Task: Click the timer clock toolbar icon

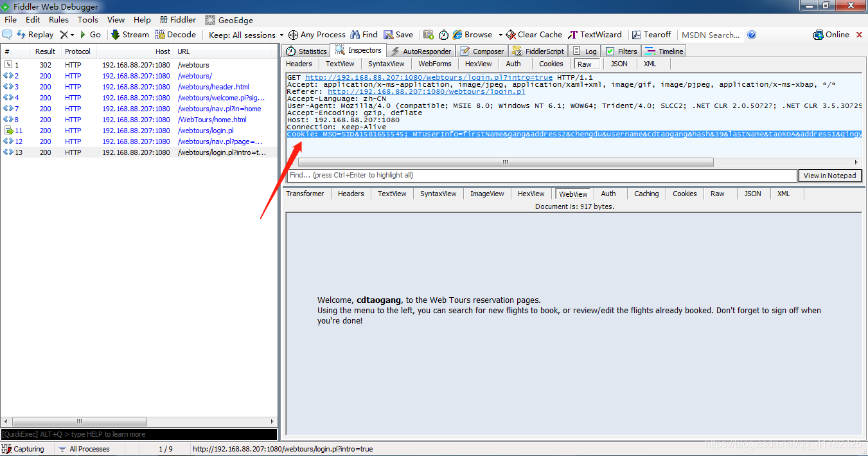Action: (443, 35)
